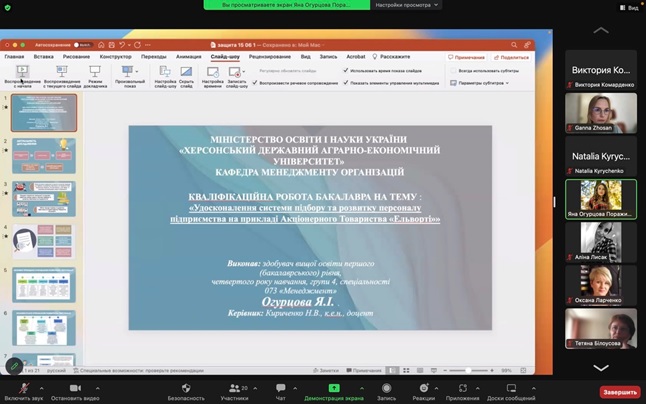This screenshot has width=646, height=404.
Task: Select slide 2 thumbnail
Action: (x=44, y=156)
